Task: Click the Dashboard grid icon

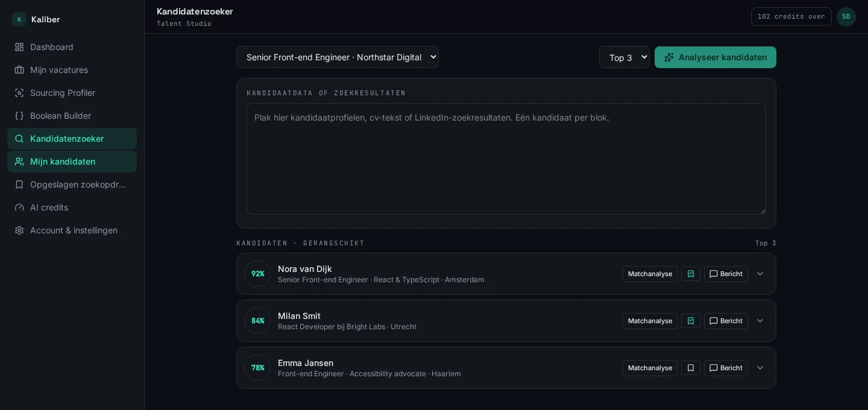Action: coord(19,47)
